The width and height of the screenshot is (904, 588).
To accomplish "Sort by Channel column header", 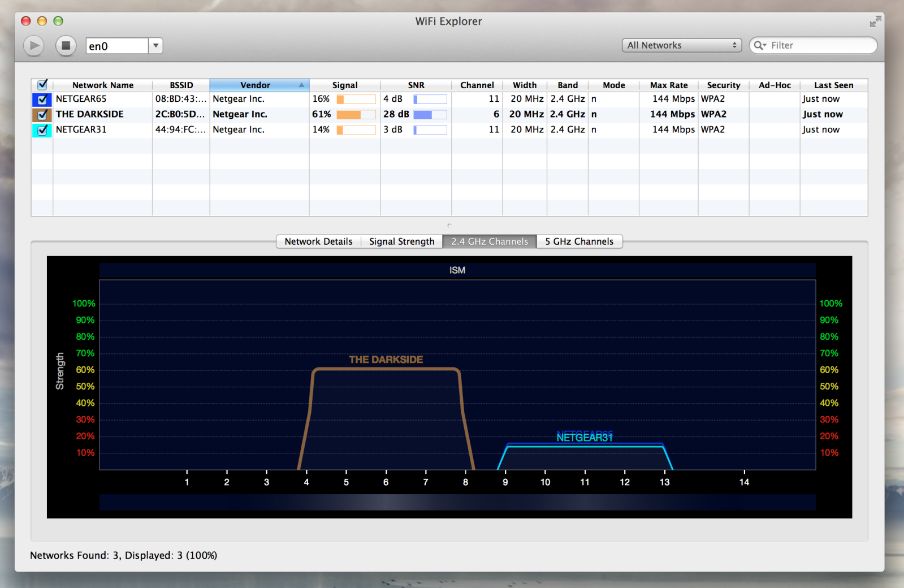I will click(477, 85).
